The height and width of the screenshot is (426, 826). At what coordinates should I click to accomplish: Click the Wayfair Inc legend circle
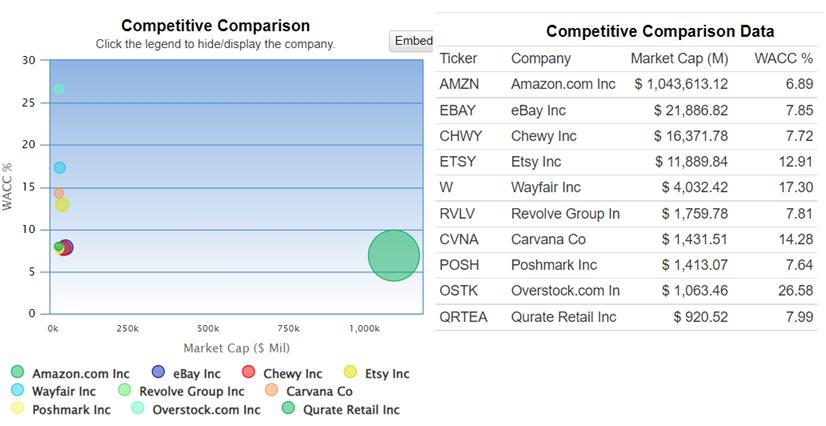point(17,391)
